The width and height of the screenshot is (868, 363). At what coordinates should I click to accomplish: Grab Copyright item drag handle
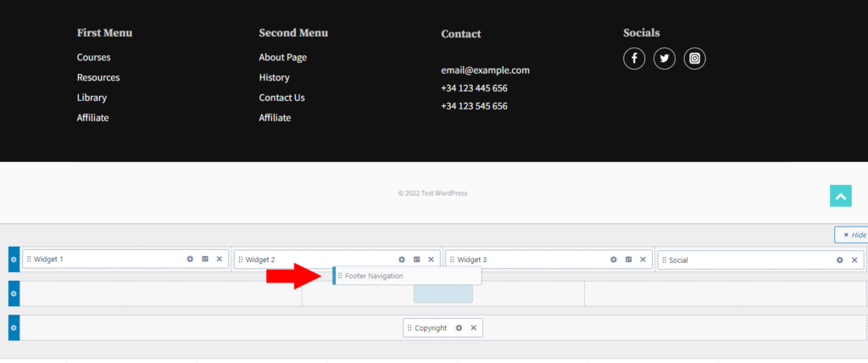pos(409,327)
